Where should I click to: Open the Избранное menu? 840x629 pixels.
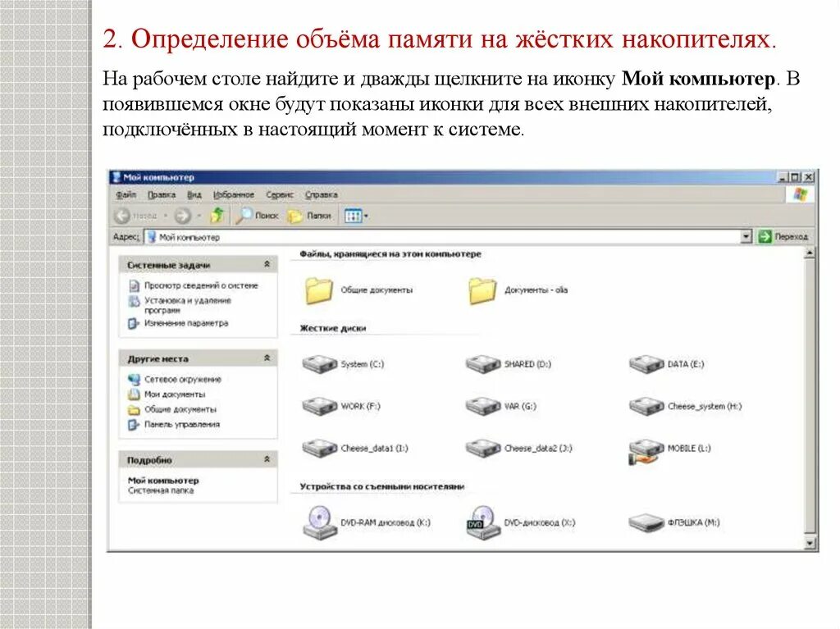coord(234,194)
